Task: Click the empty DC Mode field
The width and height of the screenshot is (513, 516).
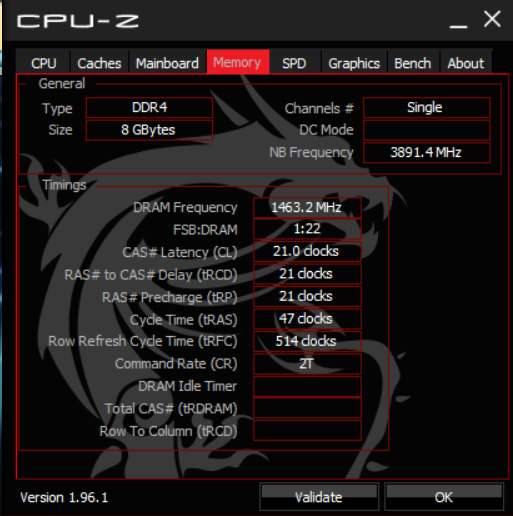Action: click(x=426, y=130)
